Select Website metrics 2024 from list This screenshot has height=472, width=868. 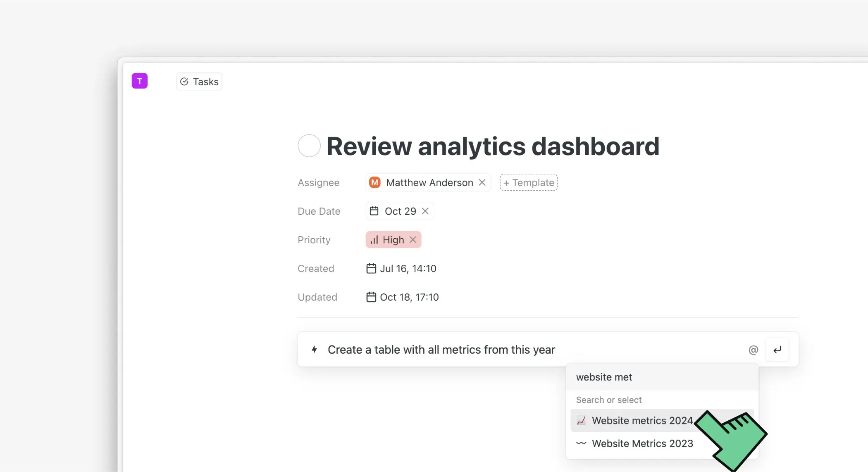[642, 421]
